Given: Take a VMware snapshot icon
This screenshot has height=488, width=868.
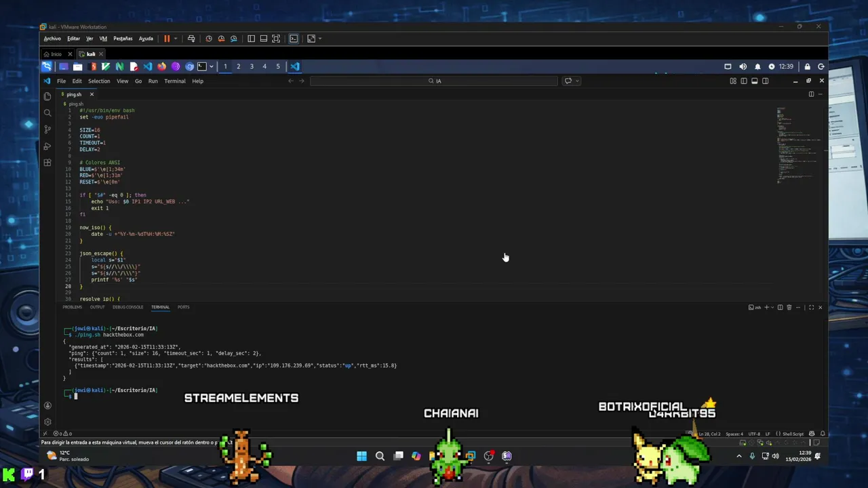Looking at the screenshot, I should tap(209, 39).
